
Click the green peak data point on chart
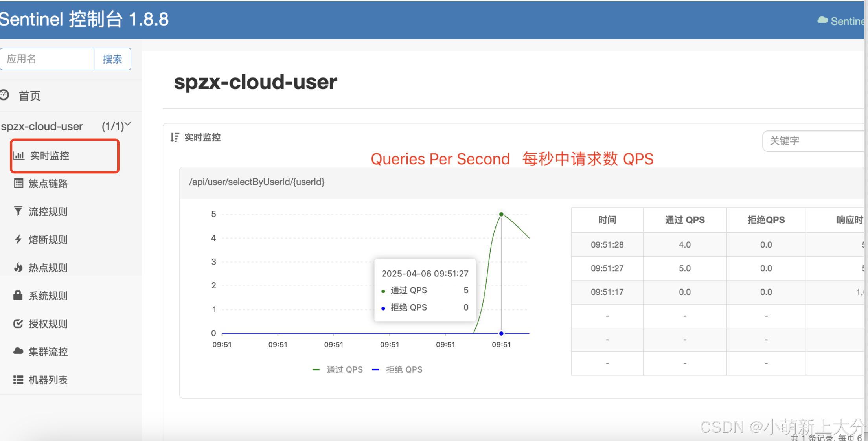[x=501, y=214]
